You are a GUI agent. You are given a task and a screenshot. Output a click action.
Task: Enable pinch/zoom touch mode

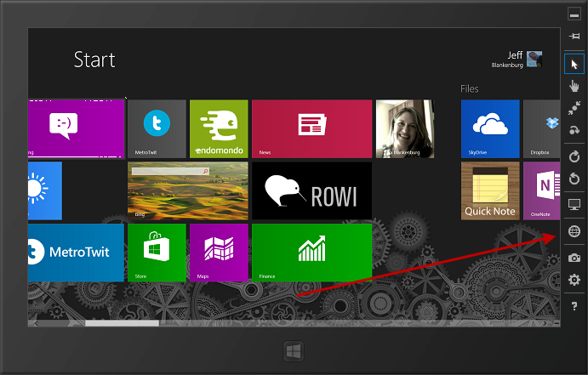tap(574, 108)
